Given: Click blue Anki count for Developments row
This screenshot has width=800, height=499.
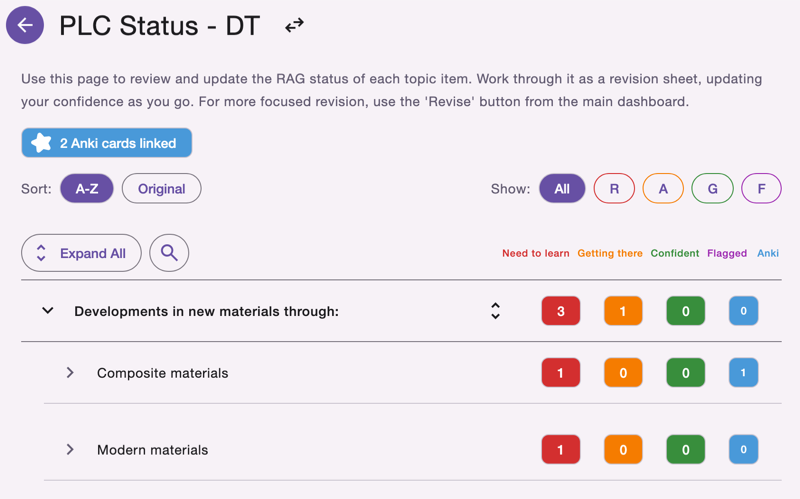Looking at the screenshot, I should point(743,311).
